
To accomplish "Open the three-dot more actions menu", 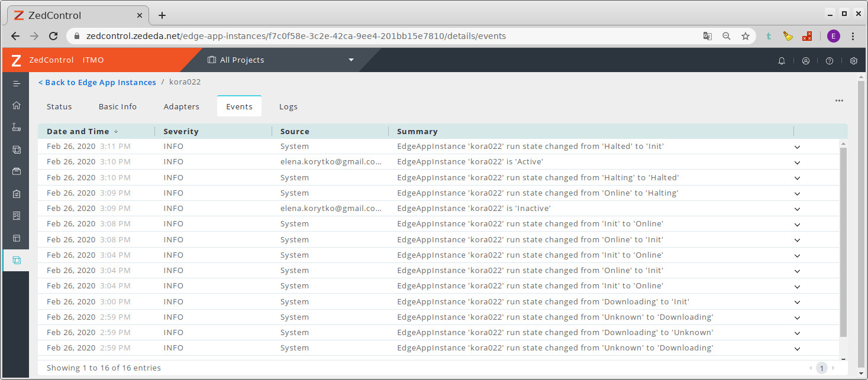I will point(839,100).
